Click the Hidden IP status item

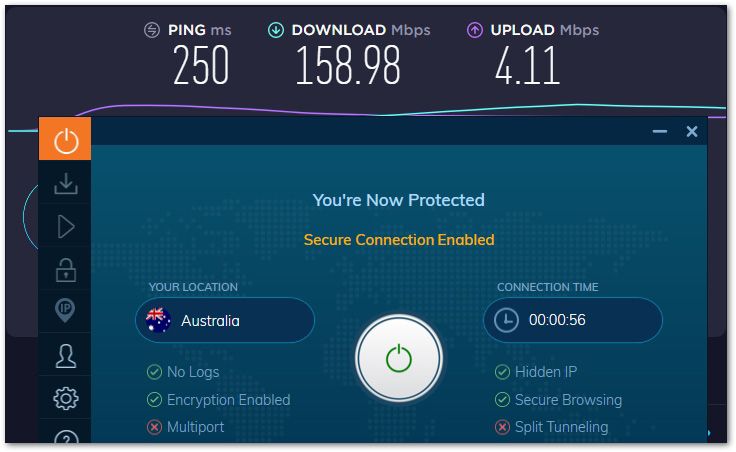[536, 372]
